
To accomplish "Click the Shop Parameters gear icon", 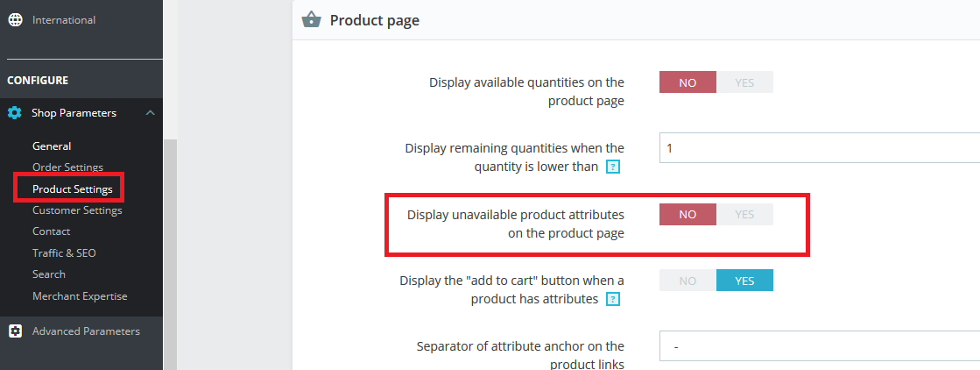I will [x=15, y=113].
